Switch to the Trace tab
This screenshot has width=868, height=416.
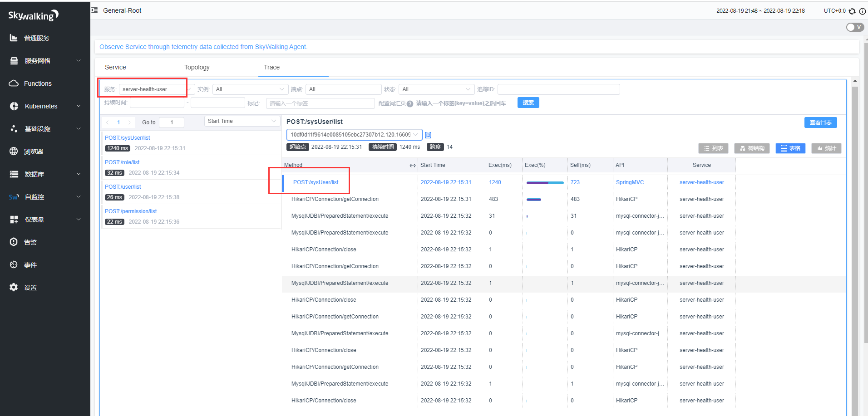pos(271,67)
